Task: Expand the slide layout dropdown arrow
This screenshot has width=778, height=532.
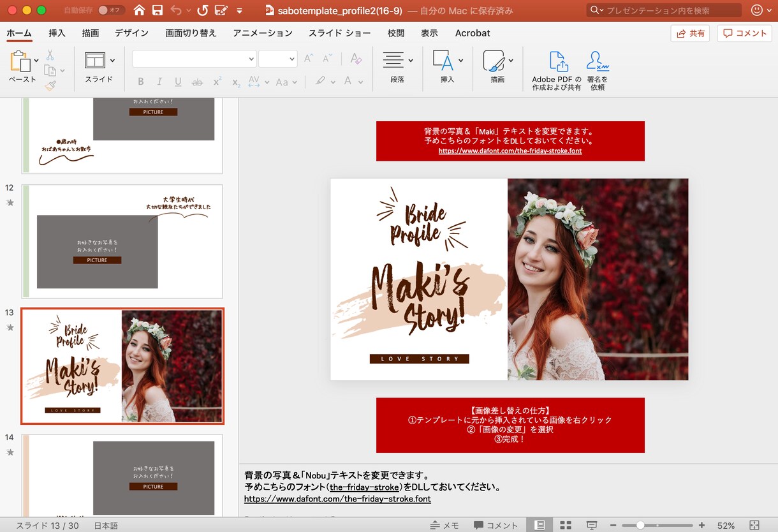Action: click(x=113, y=61)
